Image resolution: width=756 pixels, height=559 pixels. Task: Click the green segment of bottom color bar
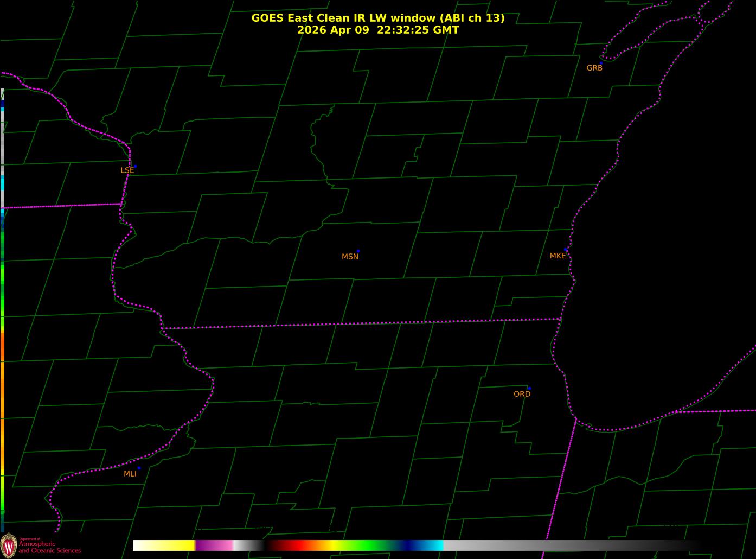(x=369, y=545)
